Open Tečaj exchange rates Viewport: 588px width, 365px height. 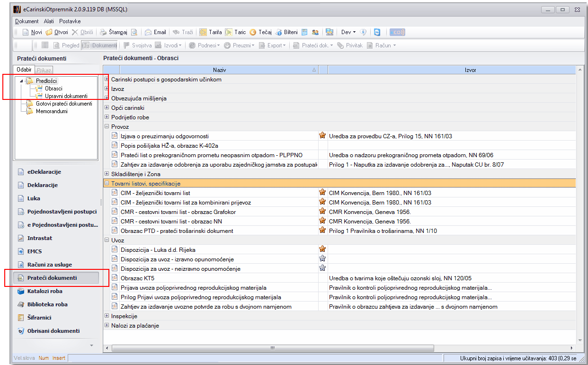pyautogui.click(x=260, y=32)
